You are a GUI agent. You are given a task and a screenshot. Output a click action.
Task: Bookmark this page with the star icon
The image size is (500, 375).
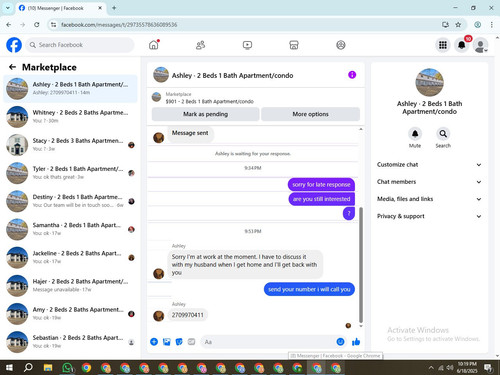[x=458, y=25]
